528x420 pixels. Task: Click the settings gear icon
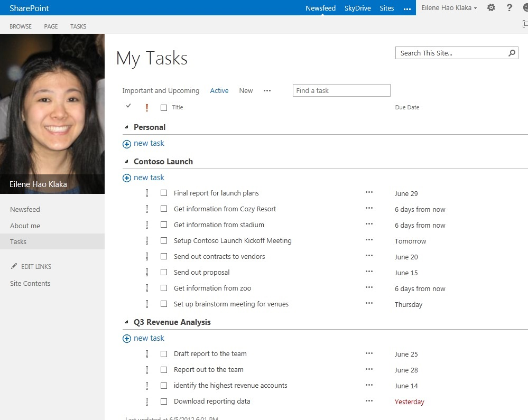(490, 7)
